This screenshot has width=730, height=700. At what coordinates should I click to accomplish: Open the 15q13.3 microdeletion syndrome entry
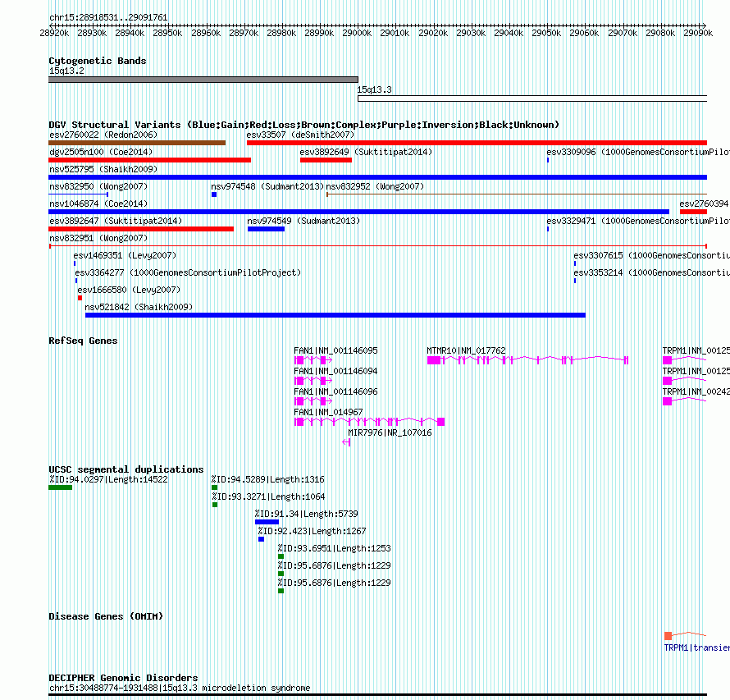(377, 694)
